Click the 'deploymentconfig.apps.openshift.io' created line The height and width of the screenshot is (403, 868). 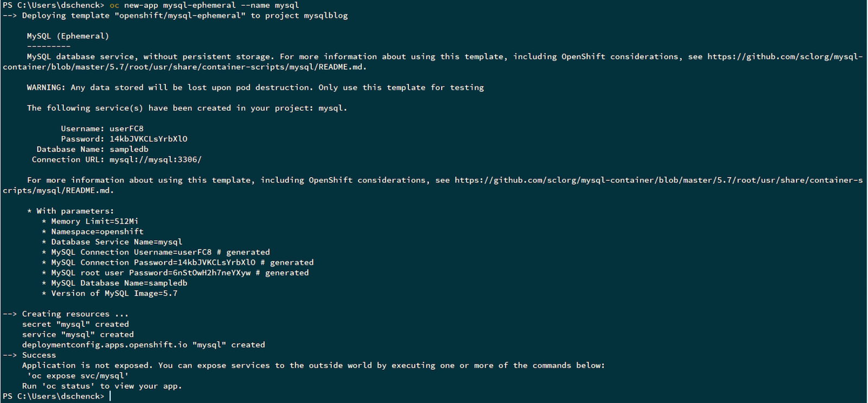pyautogui.click(x=143, y=345)
